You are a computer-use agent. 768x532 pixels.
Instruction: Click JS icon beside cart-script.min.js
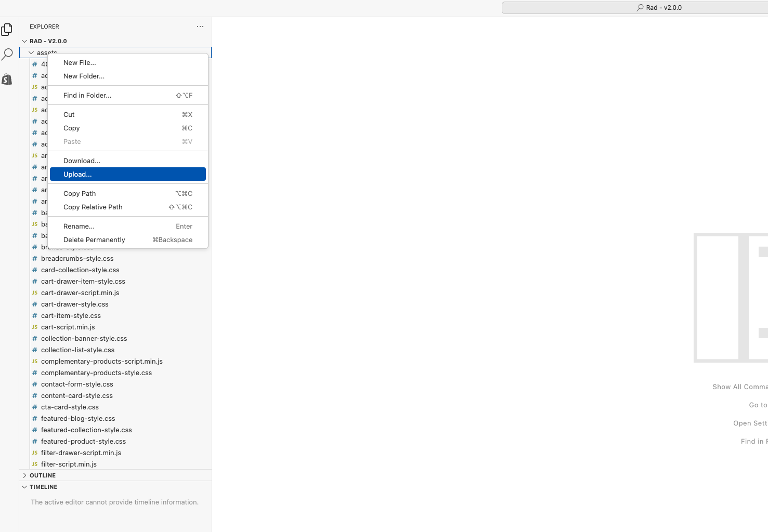click(35, 327)
